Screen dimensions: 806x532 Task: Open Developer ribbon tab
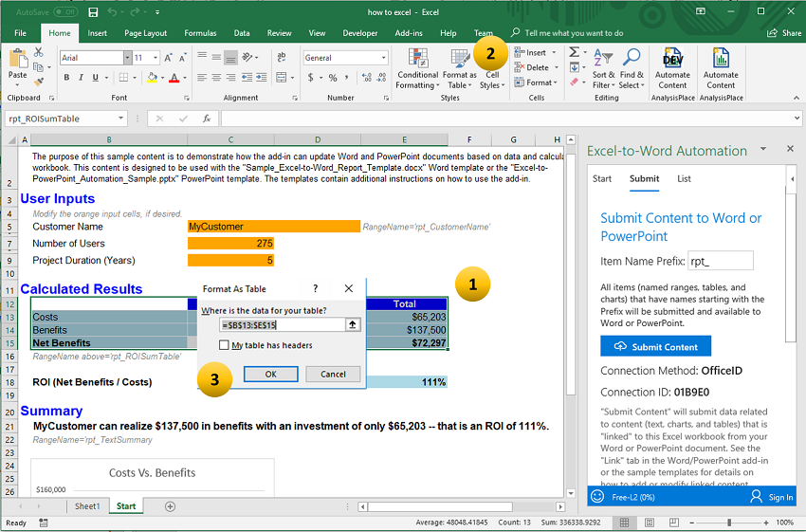(359, 33)
